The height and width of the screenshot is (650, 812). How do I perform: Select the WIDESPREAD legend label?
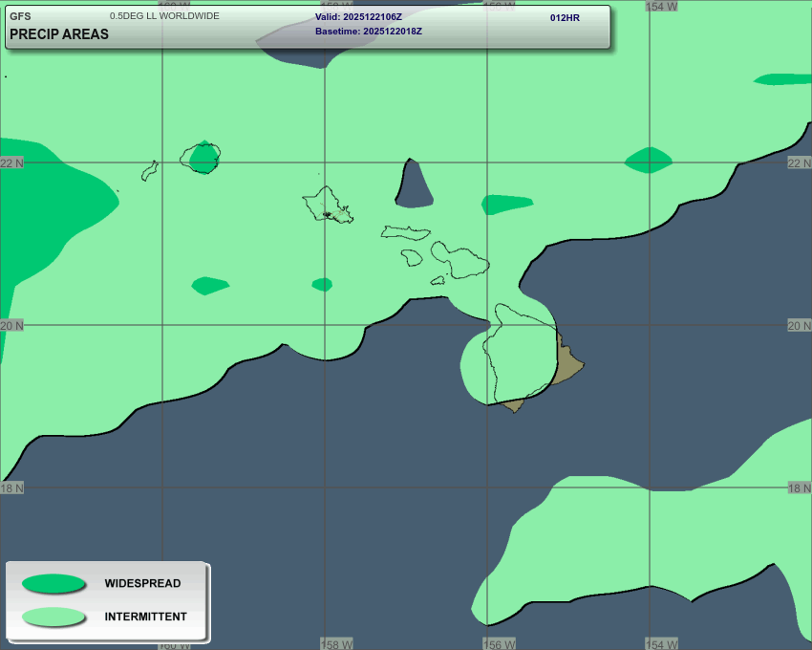(x=142, y=583)
